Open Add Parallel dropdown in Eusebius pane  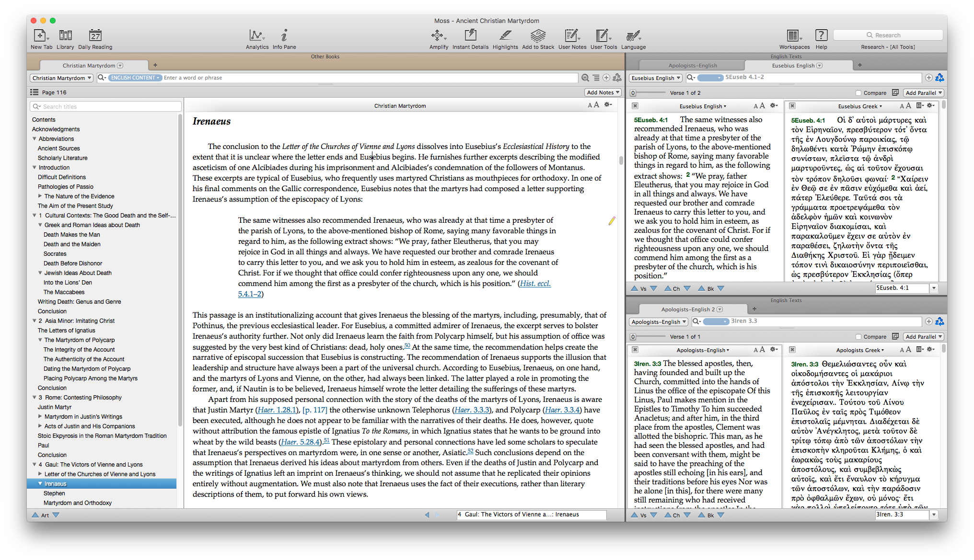click(923, 93)
